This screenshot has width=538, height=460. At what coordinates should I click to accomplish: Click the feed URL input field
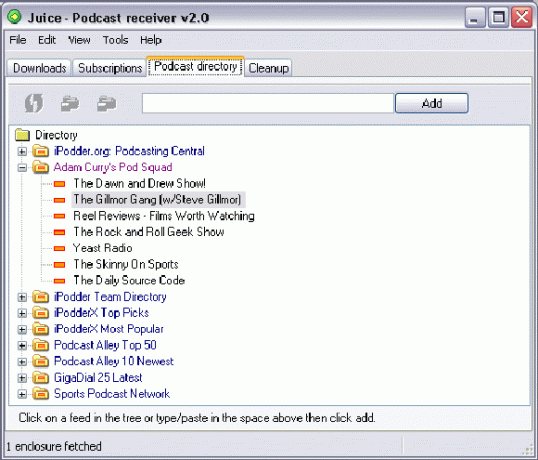click(x=268, y=103)
